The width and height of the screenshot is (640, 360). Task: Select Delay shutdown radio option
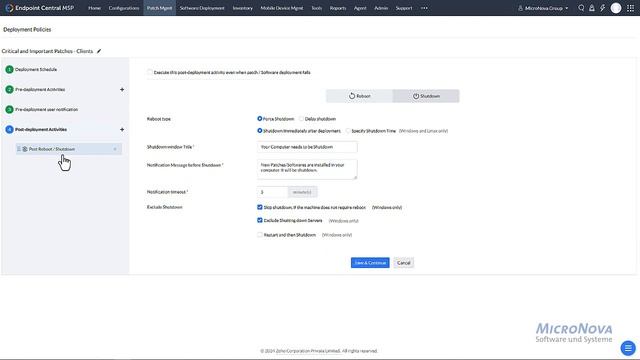(301, 119)
